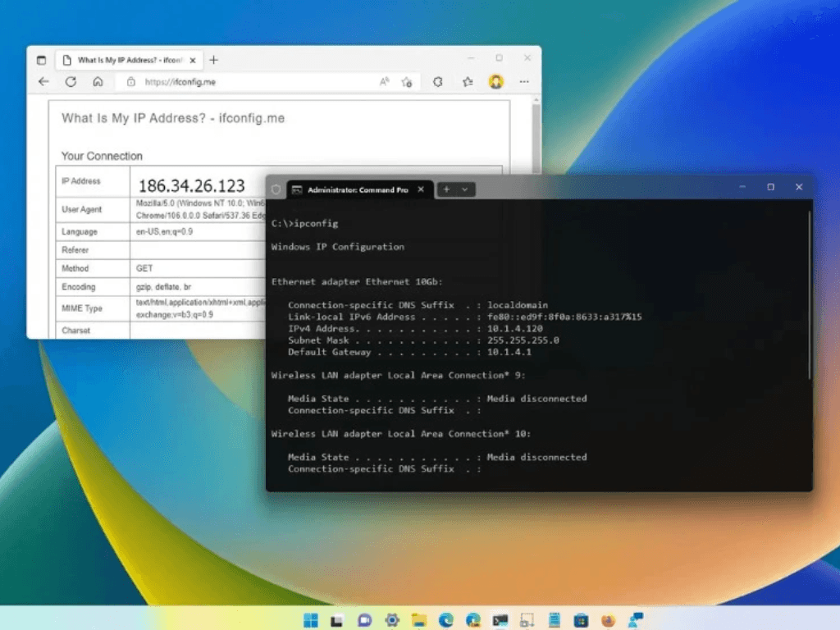Image resolution: width=840 pixels, height=630 pixels.
Task: Open the Windows Start menu
Action: [x=312, y=619]
